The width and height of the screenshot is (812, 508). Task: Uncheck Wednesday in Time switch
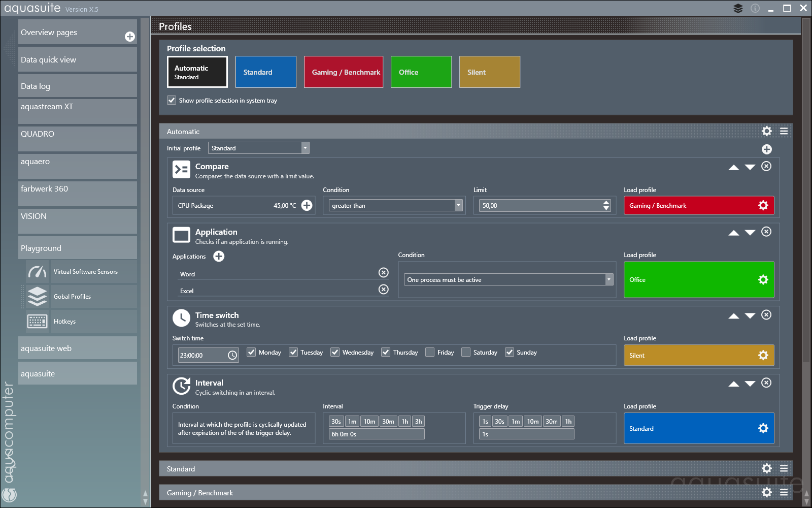335,352
